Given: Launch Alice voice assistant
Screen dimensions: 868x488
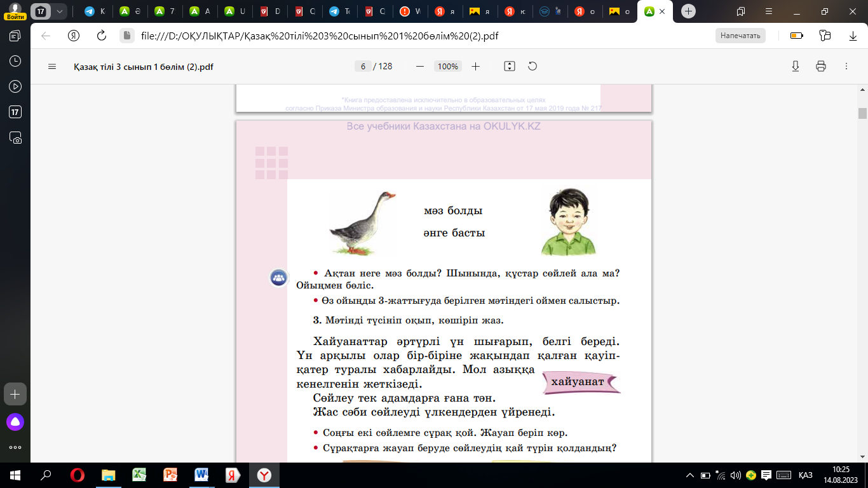Looking at the screenshot, I should click(x=15, y=421).
